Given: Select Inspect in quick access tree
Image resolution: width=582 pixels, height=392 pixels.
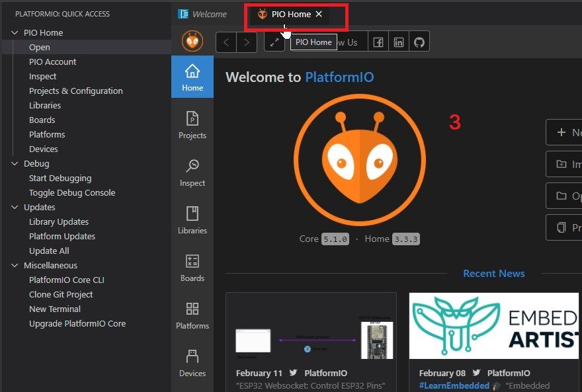Looking at the screenshot, I should coord(43,77).
